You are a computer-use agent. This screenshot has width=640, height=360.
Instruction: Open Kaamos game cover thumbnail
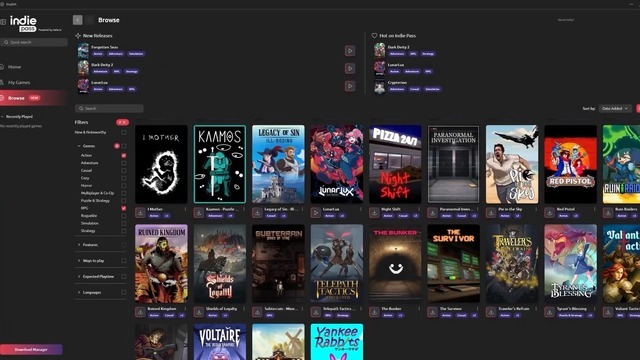point(220,164)
